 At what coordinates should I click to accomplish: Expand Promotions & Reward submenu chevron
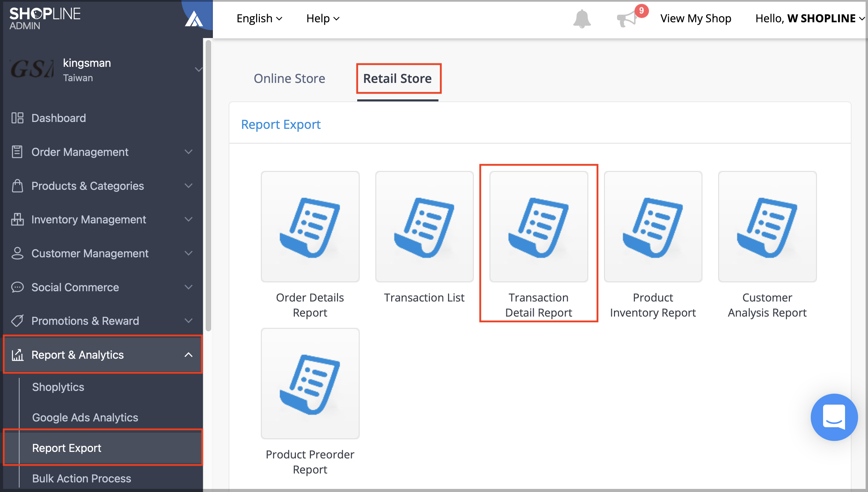pyautogui.click(x=188, y=321)
